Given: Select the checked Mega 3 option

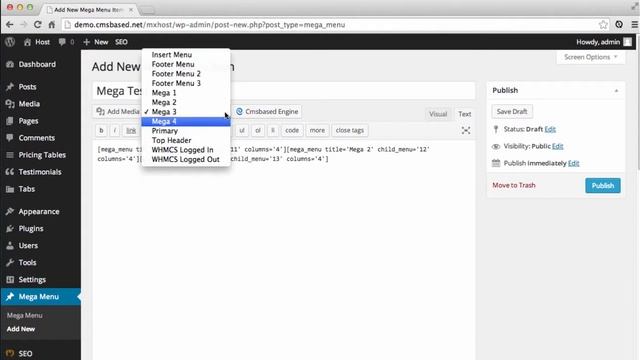Looking at the screenshot, I should coord(186,112).
